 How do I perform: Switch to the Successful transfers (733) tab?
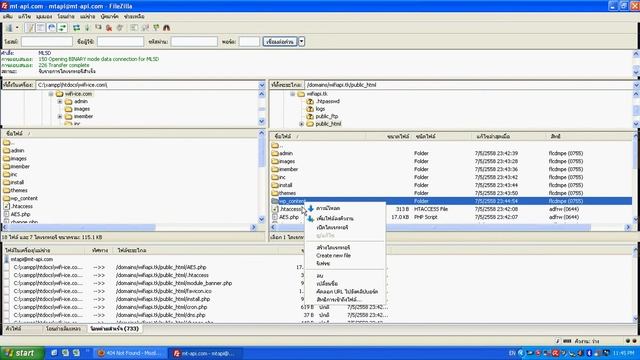pos(114,329)
